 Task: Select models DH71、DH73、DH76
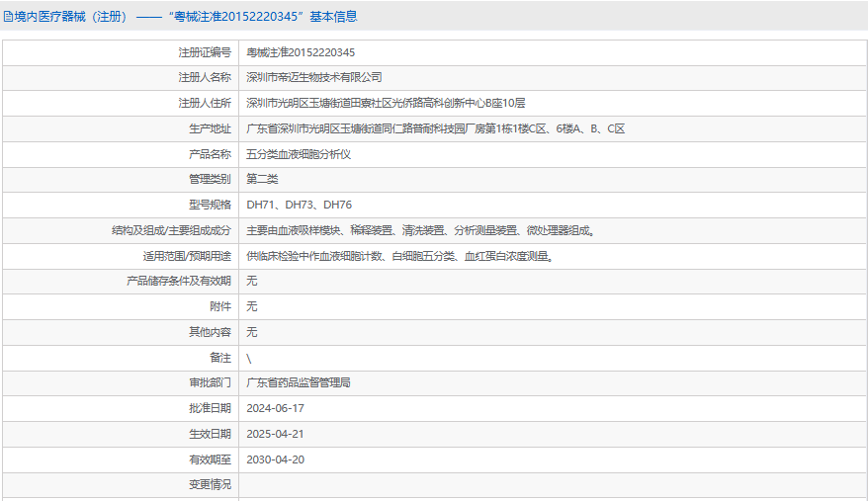pyautogui.click(x=299, y=205)
